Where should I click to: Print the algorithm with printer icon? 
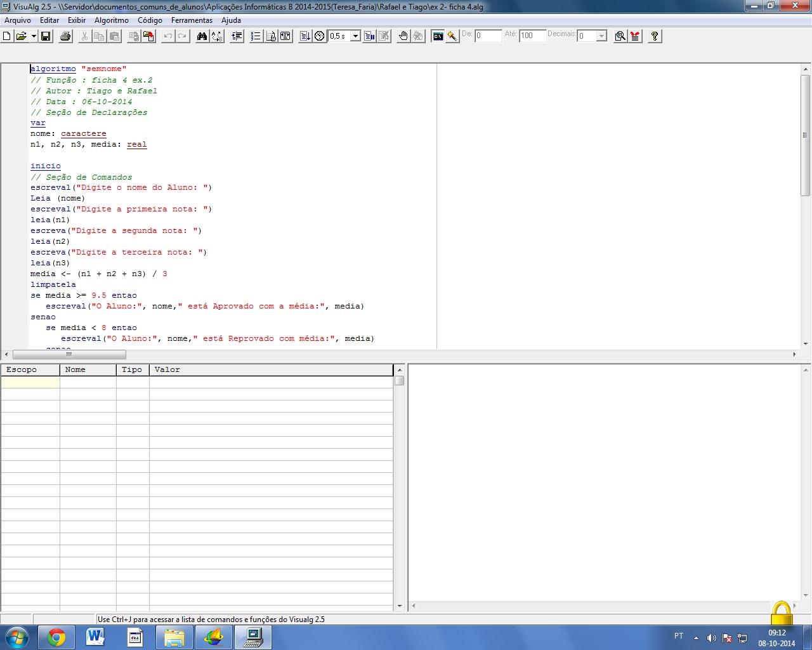(x=65, y=36)
